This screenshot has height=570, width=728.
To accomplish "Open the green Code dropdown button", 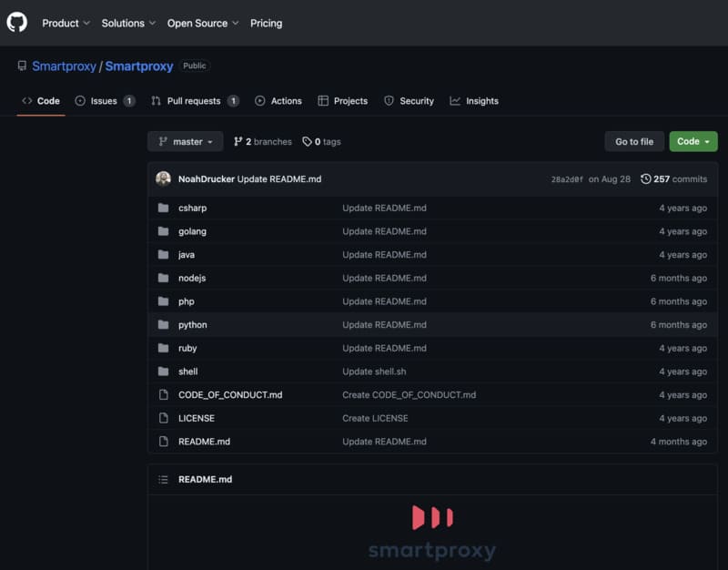I will pos(693,141).
